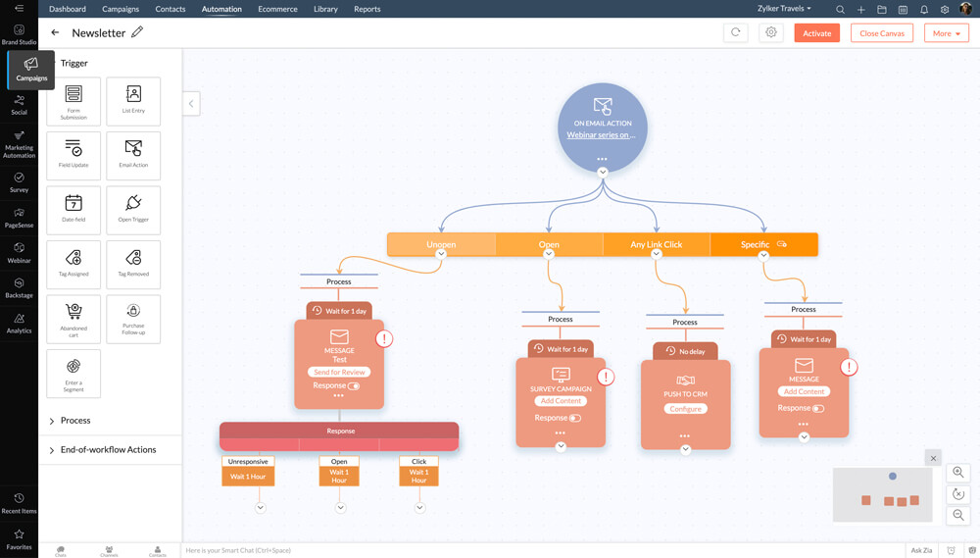This screenshot has height=558, width=980.
Task: Expand End-of-workflow Actions section
Action: pos(108,450)
